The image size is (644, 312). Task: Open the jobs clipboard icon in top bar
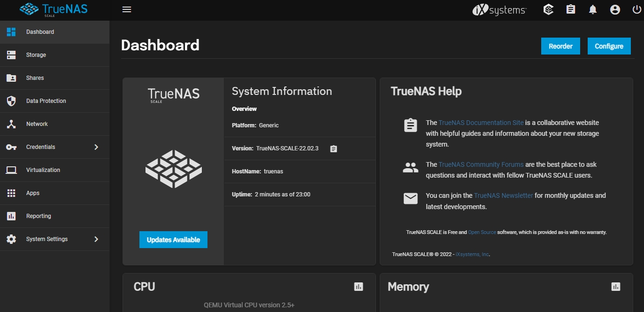tap(571, 9)
